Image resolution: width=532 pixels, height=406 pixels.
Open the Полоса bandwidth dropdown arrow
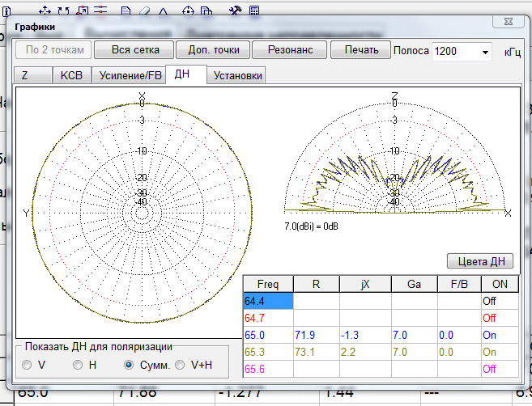485,52
